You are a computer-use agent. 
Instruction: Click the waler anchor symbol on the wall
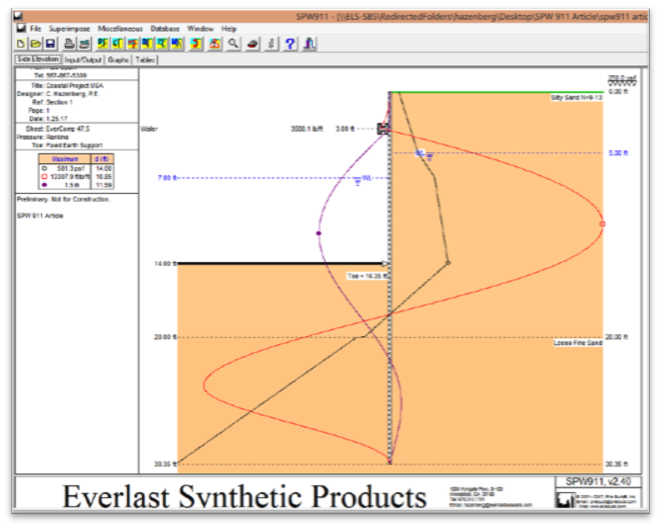383,129
